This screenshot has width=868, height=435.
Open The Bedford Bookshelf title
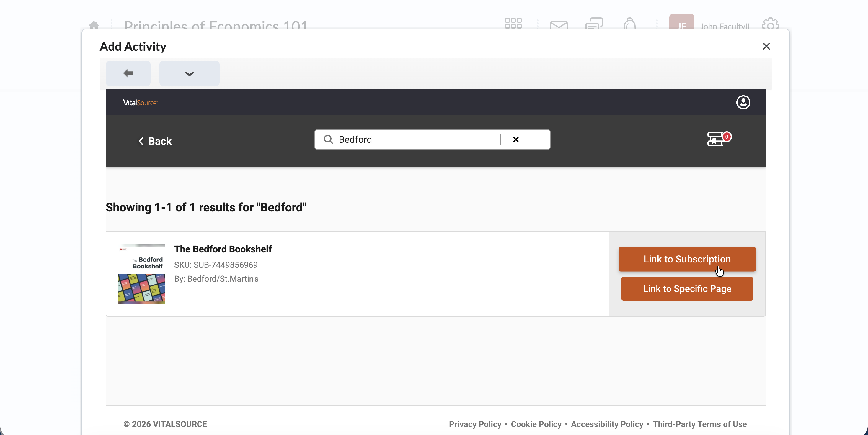223,249
